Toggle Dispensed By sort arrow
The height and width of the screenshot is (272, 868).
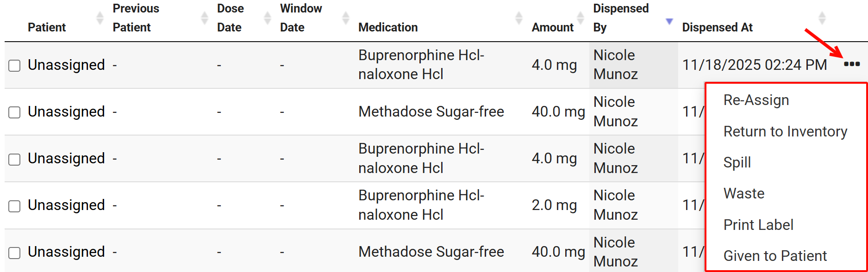coord(669,21)
